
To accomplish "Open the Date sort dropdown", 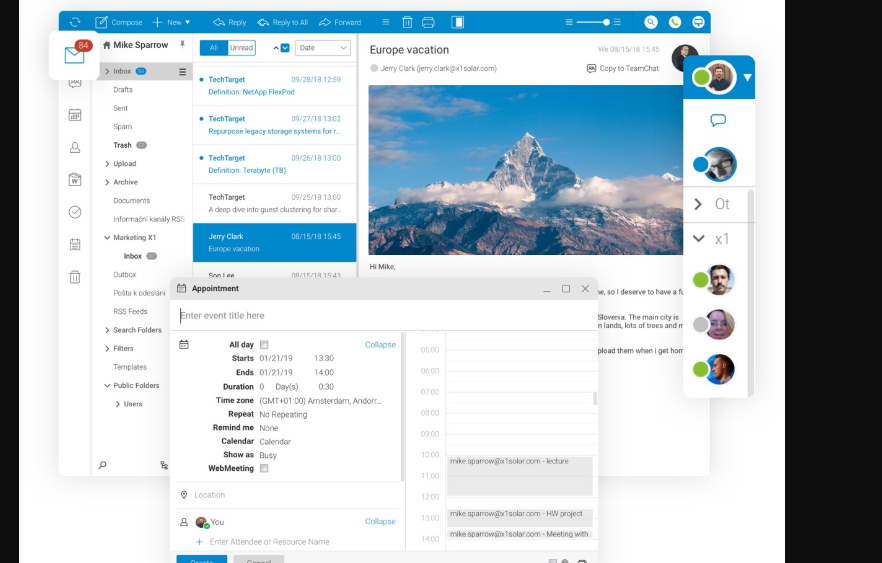I will tap(322, 48).
